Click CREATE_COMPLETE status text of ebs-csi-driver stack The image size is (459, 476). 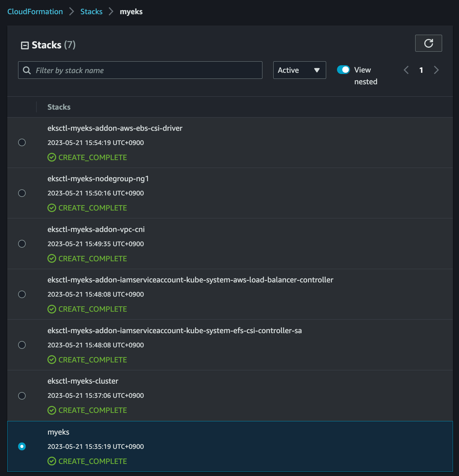93,157
